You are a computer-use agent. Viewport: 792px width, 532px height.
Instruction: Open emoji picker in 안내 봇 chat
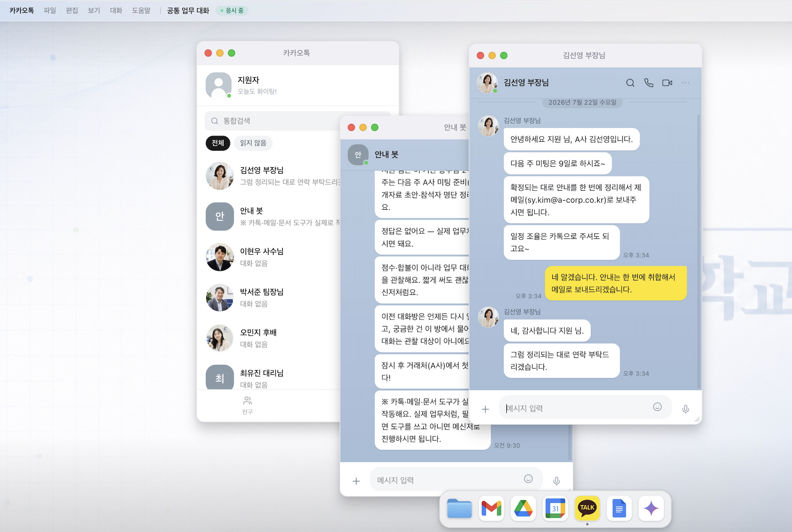pos(528,478)
